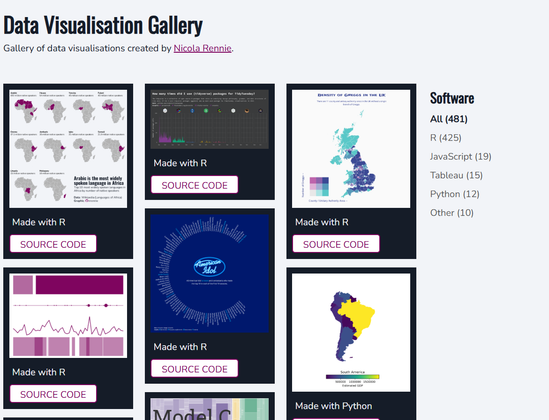Open the Nicola Rennie link
Image resolution: width=549 pixels, height=420 pixels.
202,48
